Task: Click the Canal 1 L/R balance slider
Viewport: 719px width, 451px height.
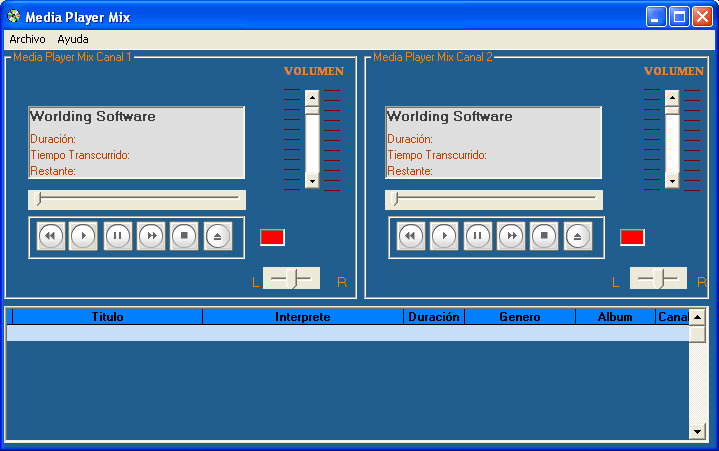Action: point(291,279)
